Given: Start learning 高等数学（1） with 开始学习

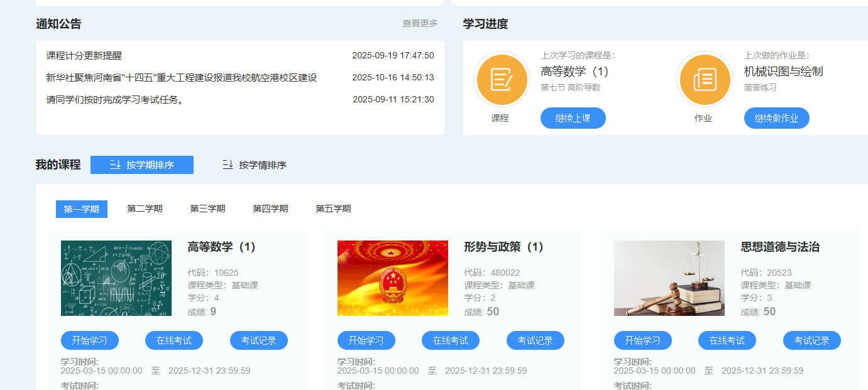Looking at the screenshot, I should pos(89,340).
